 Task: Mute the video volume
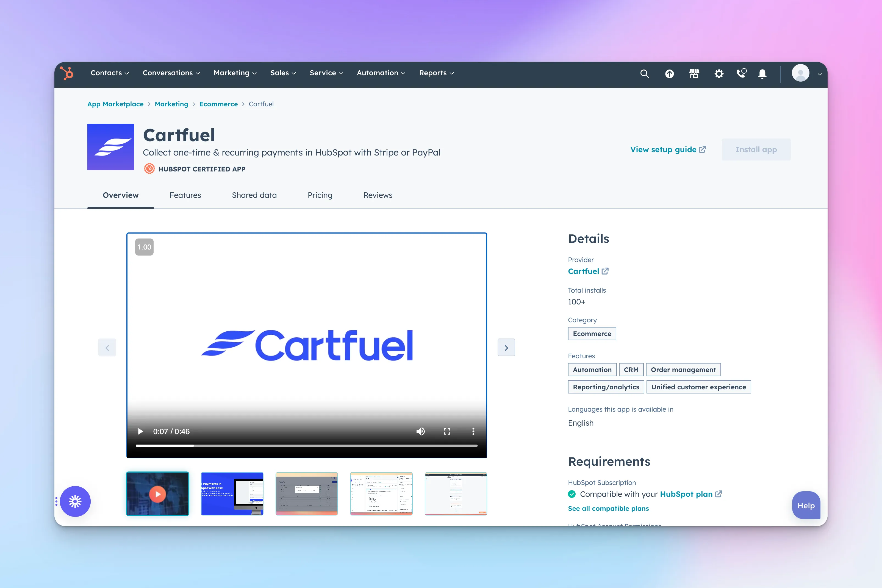[x=420, y=431]
